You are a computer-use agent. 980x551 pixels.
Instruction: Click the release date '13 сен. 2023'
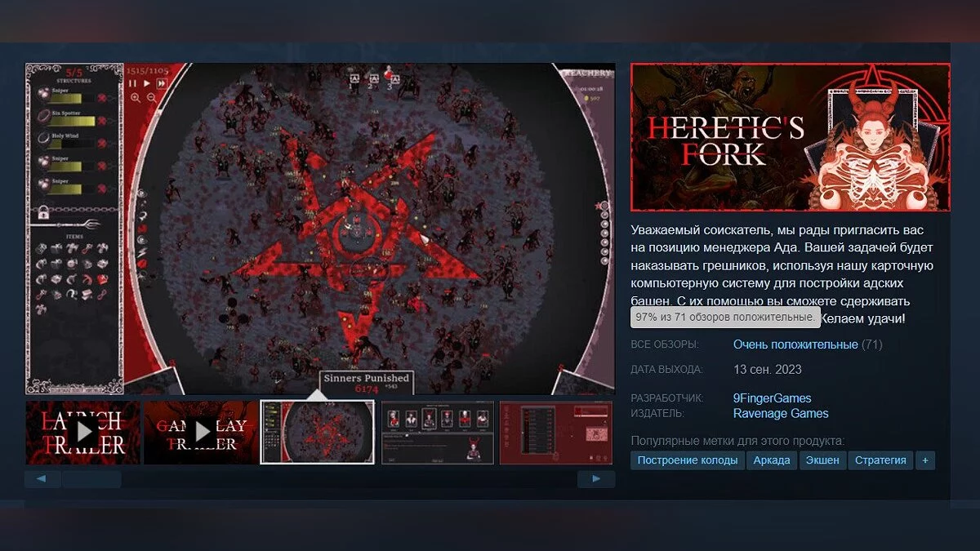point(768,369)
